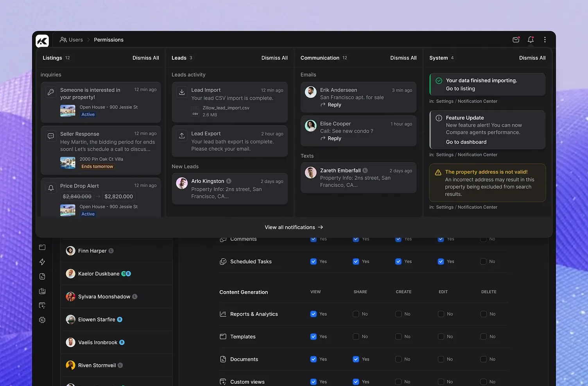
Task: Open the three-dot options menu
Action: 545,40
